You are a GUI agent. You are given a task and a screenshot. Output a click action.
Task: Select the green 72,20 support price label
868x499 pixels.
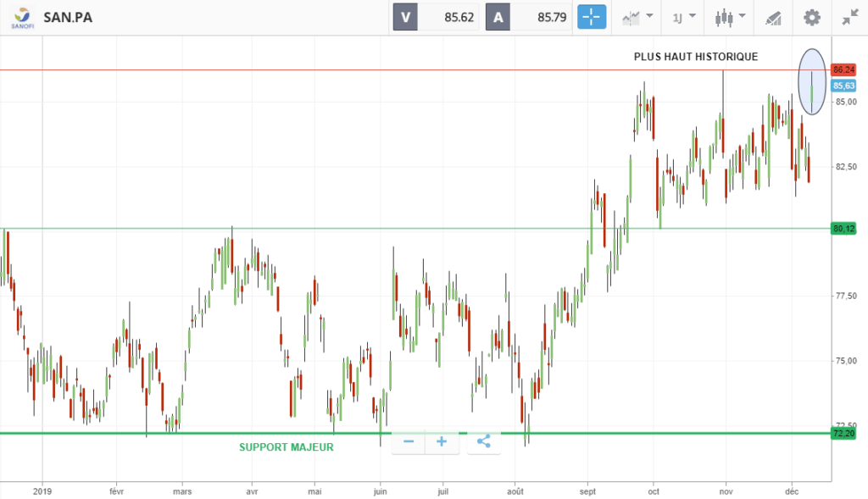[x=843, y=433]
